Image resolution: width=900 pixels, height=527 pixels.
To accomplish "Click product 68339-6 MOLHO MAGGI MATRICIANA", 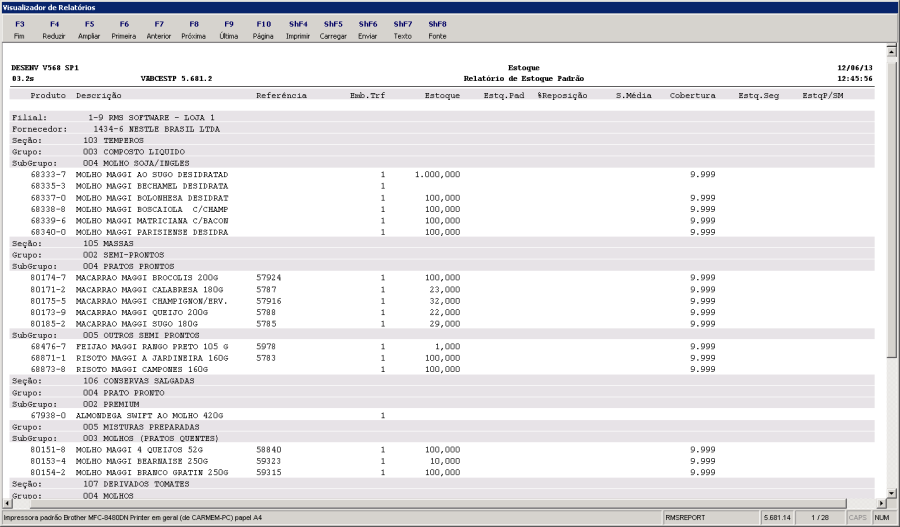I will [442, 220].
